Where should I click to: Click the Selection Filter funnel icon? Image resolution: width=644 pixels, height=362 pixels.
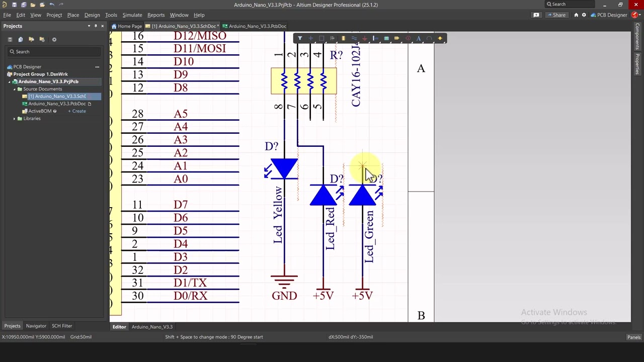tap(300, 38)
